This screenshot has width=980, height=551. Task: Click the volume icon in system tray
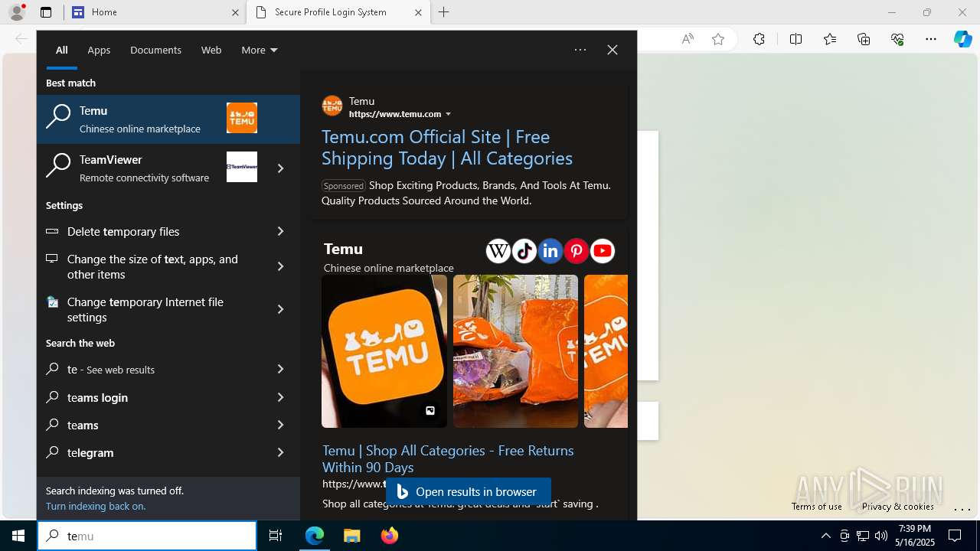pyautogui.click(x=881, y=536)
